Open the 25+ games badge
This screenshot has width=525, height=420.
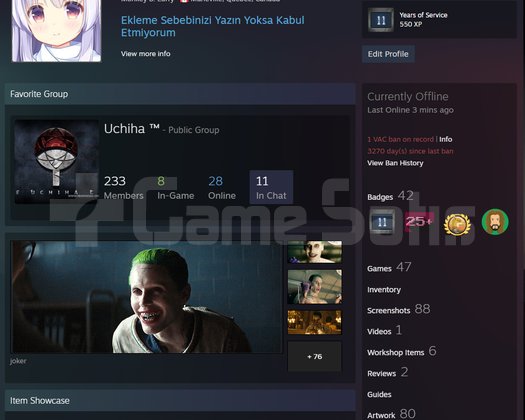(419, 222)
